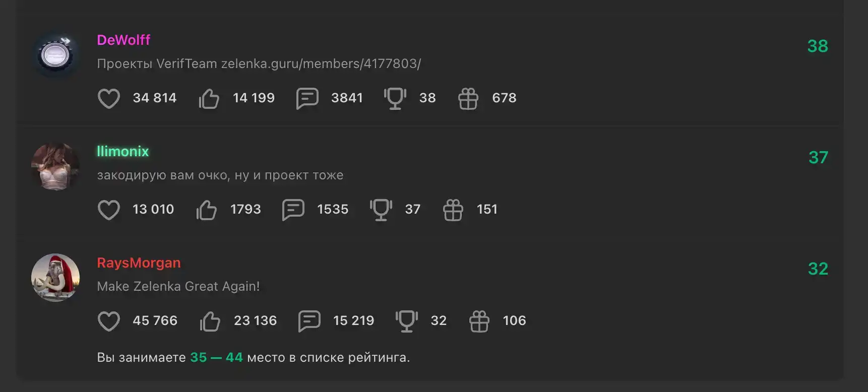
Task: Click DeWolff's avatar thumbnail
Action: pyautogui.click(x=55, y=54)
